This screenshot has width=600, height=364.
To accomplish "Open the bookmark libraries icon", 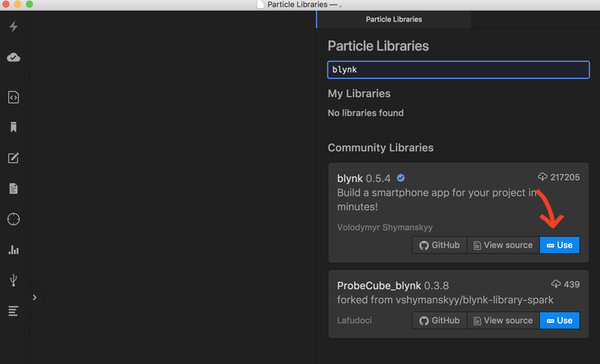I will tap(13, 127).
